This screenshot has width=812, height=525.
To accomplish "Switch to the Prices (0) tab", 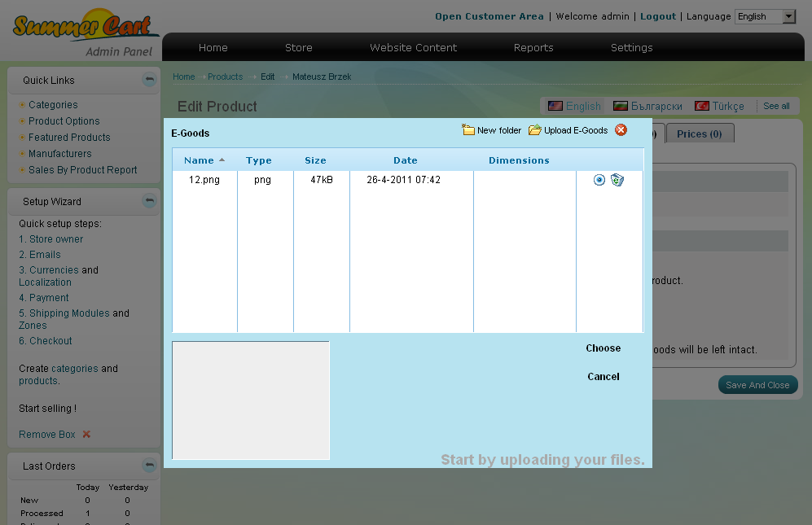I will coord(700,133).
